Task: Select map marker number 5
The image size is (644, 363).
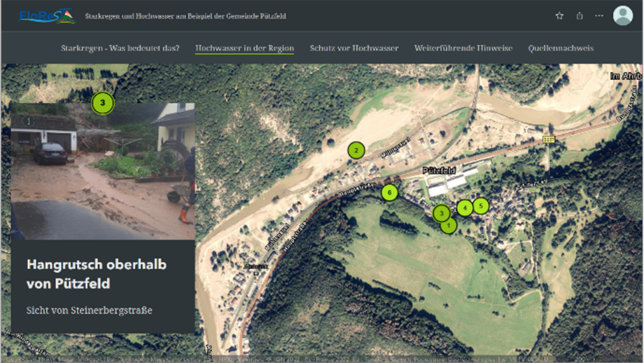Action: pos(481,206)
